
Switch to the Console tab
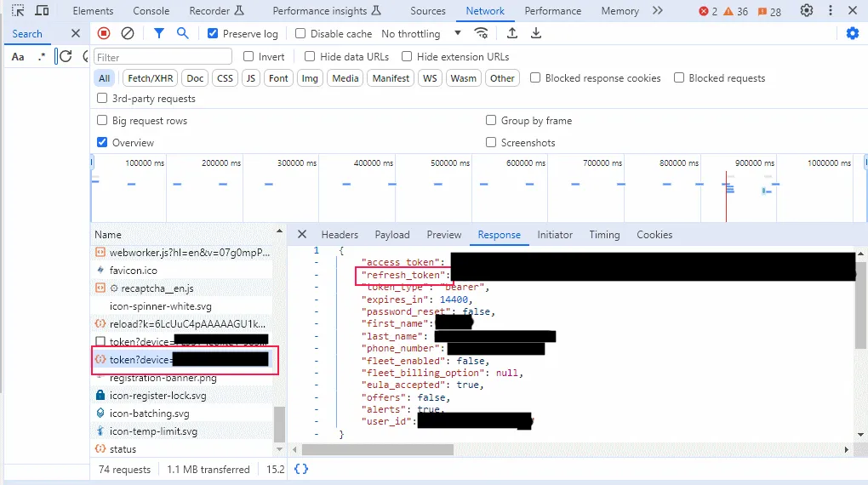(151, 10)
